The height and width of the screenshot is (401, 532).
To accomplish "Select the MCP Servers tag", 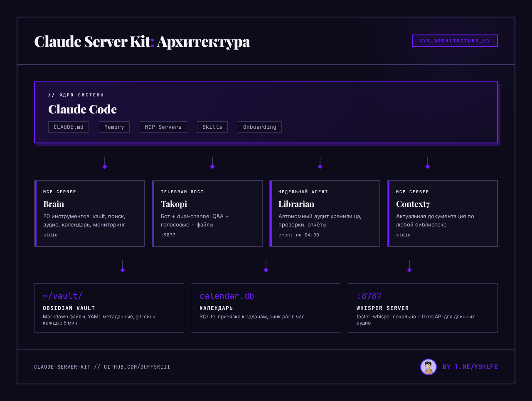I will click(x=163, y=127).
